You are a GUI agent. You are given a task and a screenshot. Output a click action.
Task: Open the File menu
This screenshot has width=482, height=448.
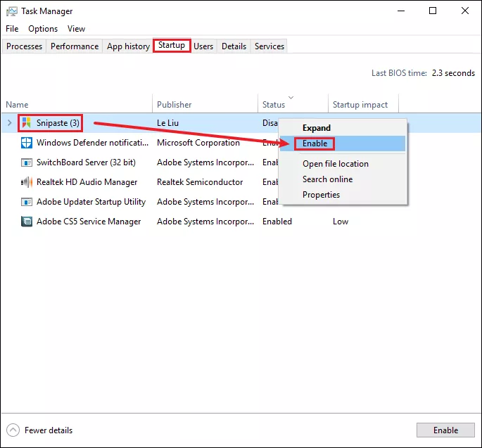[x=12, y=29]
